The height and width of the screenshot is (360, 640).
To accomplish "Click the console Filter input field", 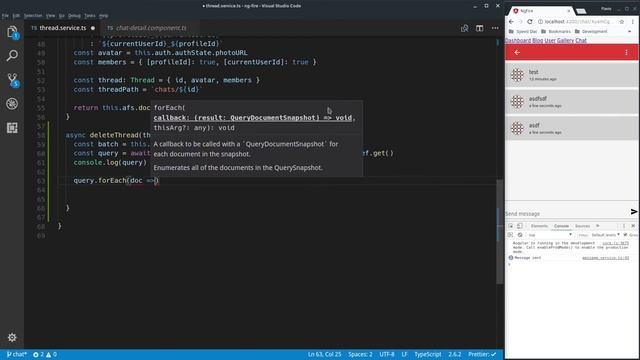I will (x=583, y=235).
